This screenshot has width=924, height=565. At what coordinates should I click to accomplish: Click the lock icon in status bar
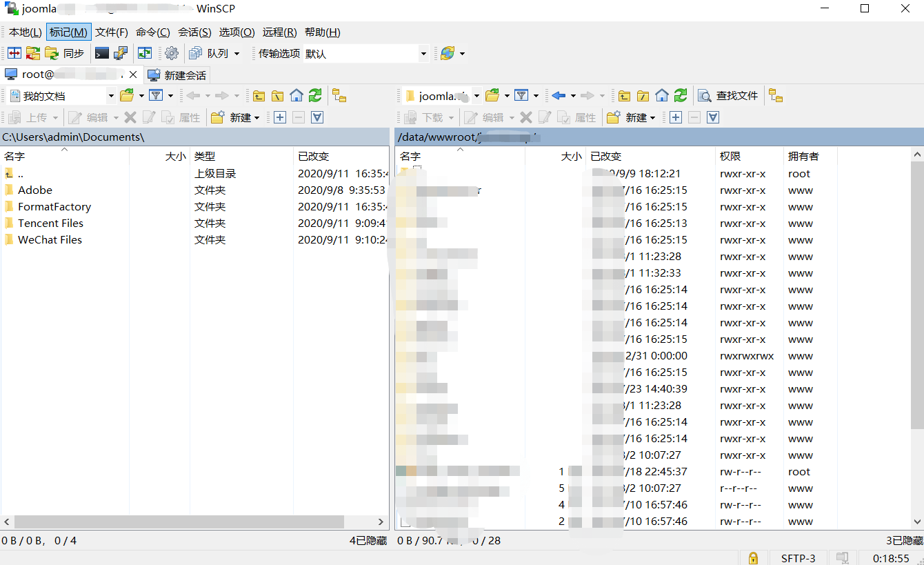point(753,557)
